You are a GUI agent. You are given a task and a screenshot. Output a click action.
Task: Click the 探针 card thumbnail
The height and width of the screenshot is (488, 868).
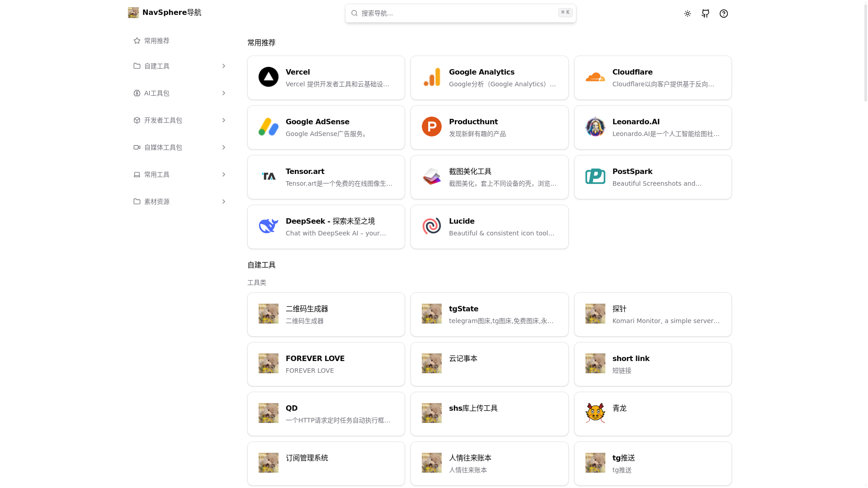(x=595, y=314)
